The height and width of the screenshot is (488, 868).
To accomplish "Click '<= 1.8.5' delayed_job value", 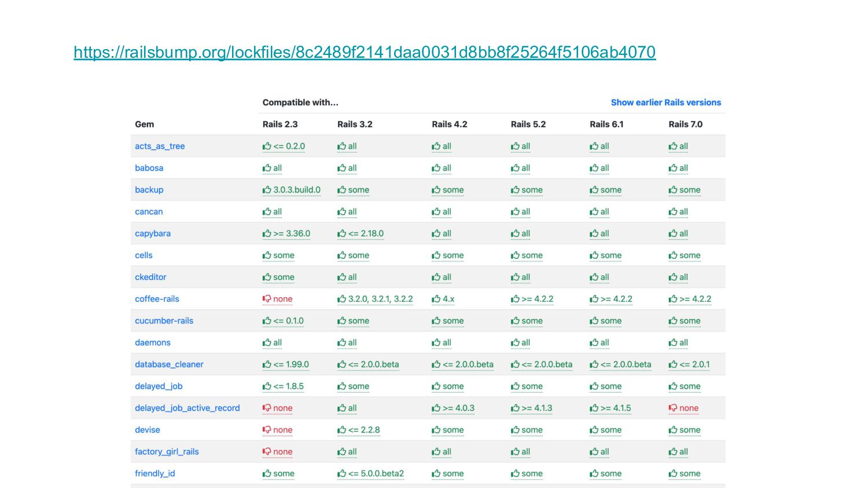I will click(x=288, y=386).
